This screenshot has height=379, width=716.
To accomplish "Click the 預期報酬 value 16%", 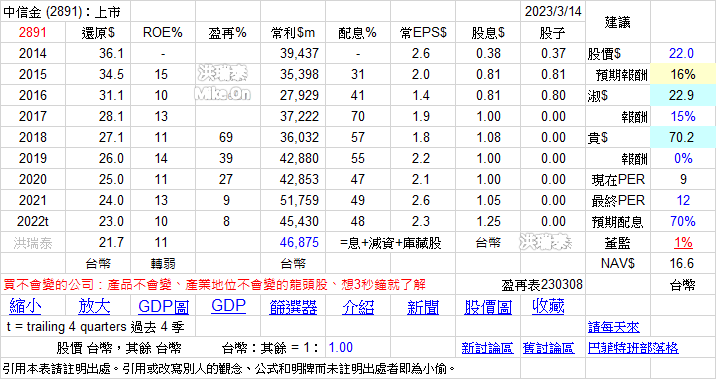I will click(683, 74).
